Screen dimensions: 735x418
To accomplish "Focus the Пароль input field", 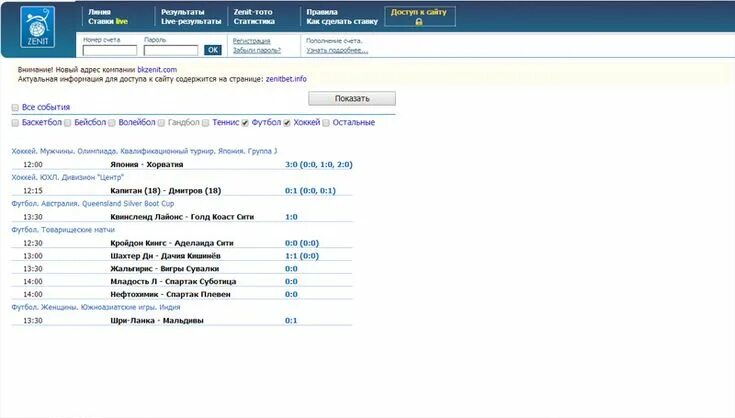I will (171, 50).
